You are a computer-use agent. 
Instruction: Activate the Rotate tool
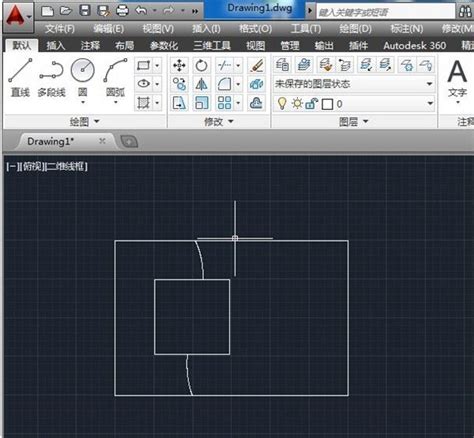[201, 65]
